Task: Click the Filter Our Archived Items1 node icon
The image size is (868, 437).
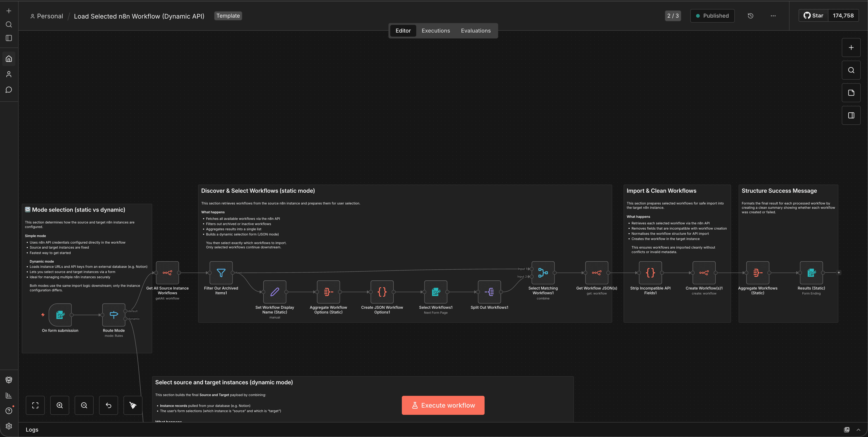Action: pyautogui.click(x=221, y=273)
